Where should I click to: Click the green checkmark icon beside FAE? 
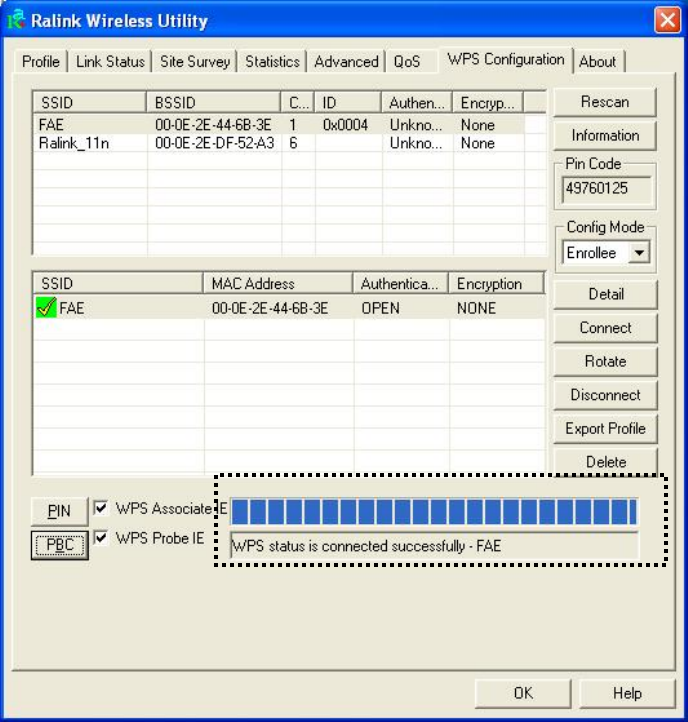click(x=46, y=307)
